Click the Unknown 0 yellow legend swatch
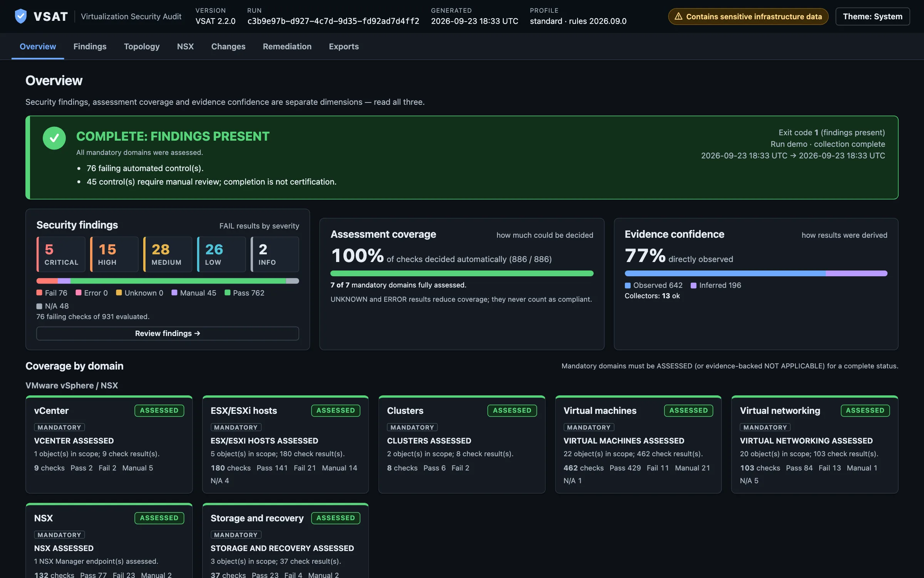The height and width of the screenshot is (578, 924). pos(119,292)
